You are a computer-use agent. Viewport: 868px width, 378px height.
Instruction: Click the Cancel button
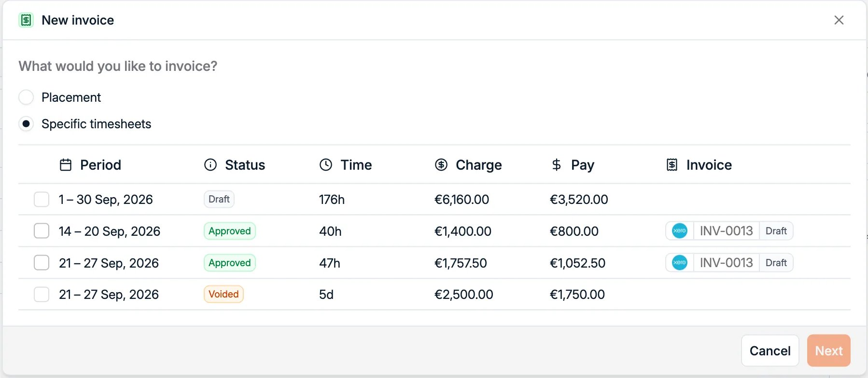point(770,351)
